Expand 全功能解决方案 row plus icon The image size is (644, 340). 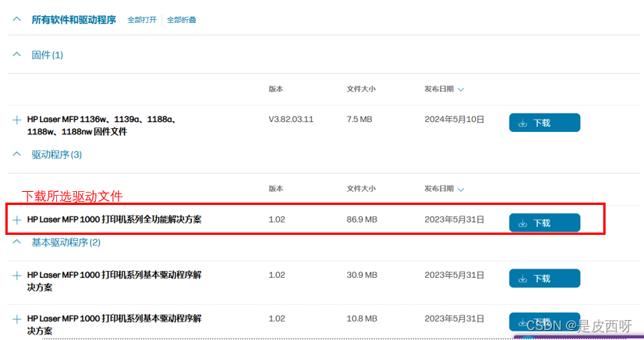coord(17,220)
